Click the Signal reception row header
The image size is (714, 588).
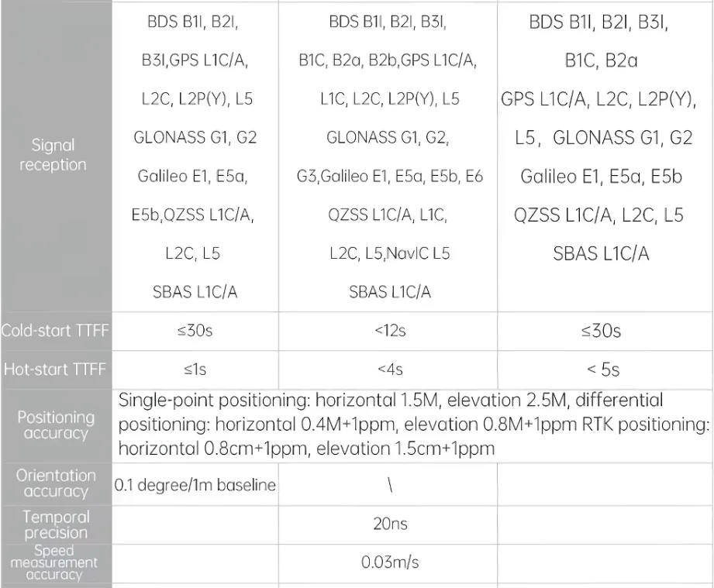[53, 155]
